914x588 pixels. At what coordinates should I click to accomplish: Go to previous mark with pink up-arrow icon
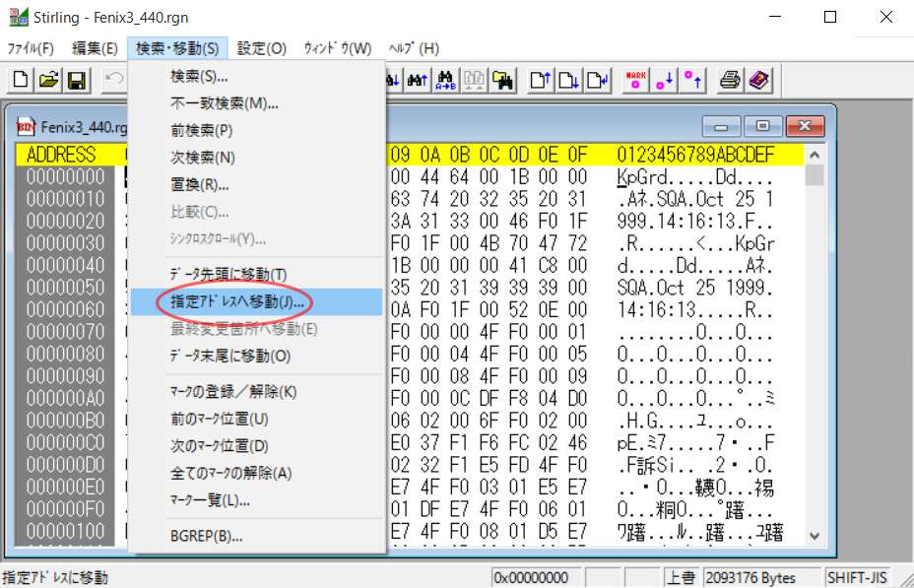(x=692, y=80)
